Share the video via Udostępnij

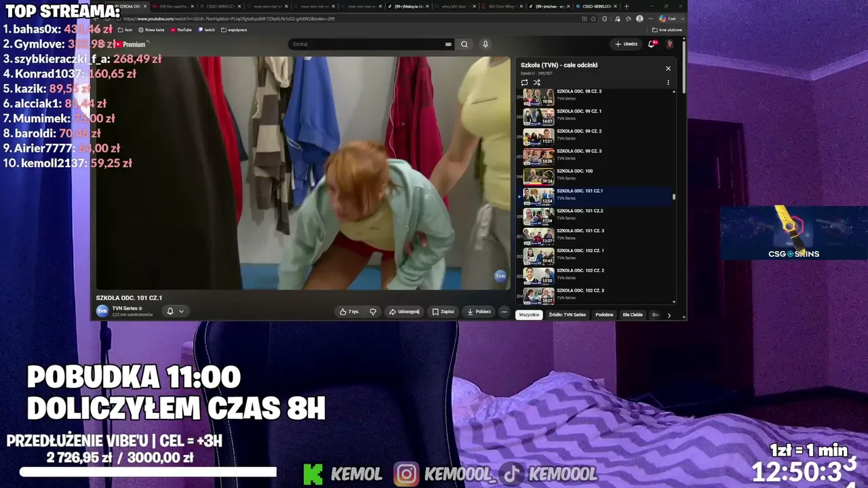click(403, 312)
